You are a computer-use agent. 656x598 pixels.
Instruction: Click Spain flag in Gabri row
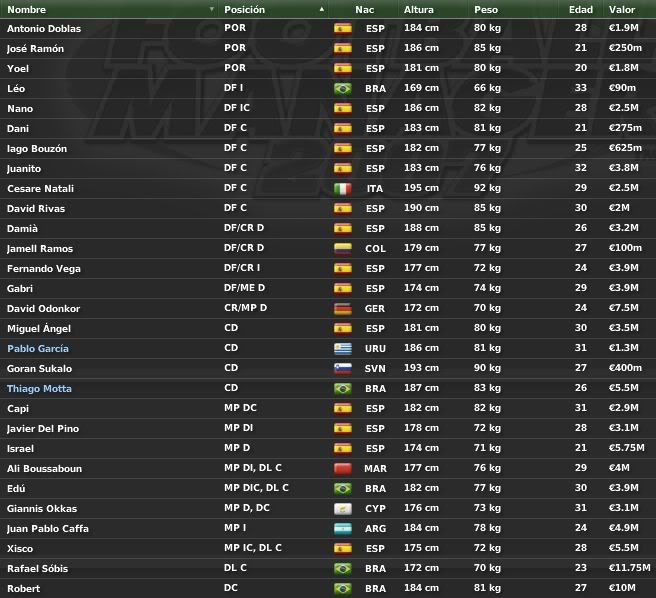pos(343,288)
